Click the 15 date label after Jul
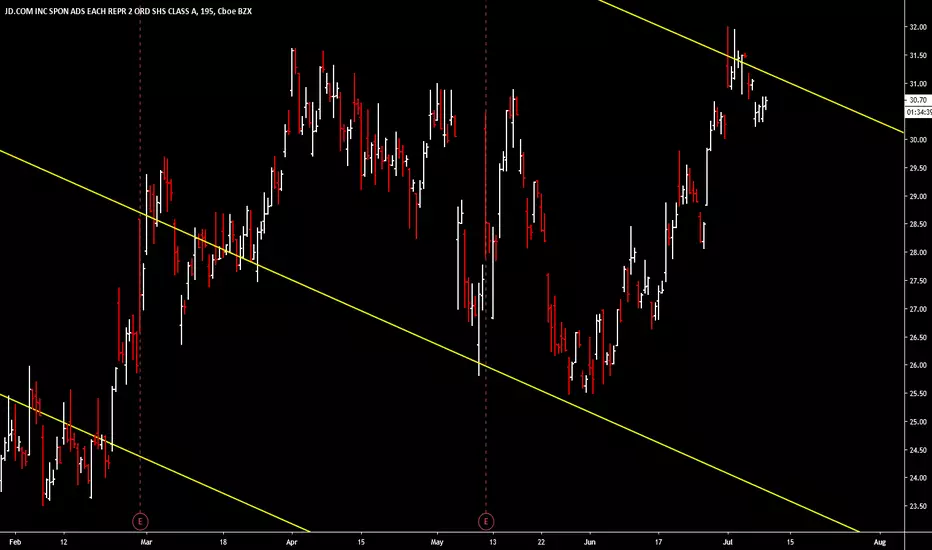 pos(790,542)
